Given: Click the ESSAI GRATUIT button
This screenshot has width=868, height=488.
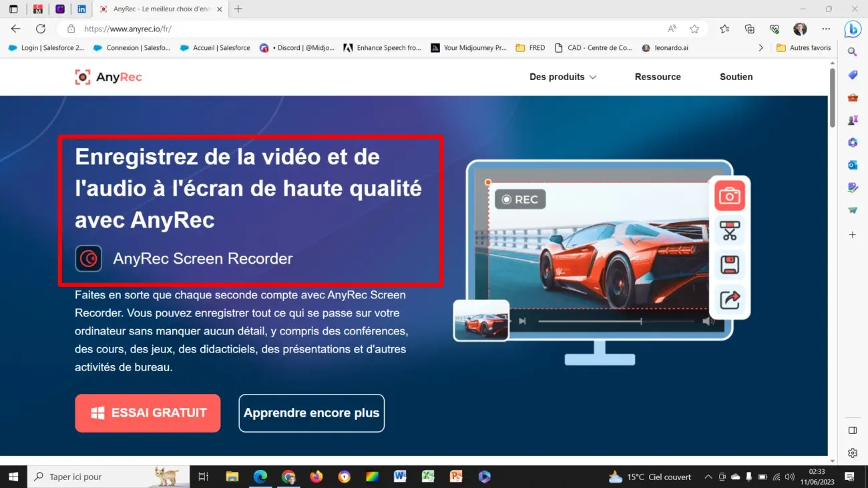Looking at the screenshot, I should pos(148,413).
